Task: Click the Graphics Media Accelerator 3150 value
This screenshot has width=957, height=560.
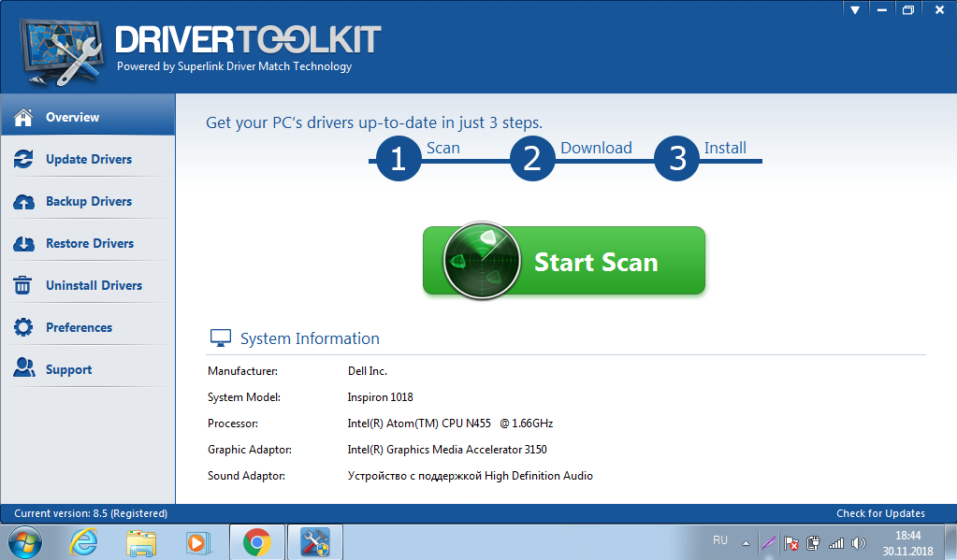Action: tap(447, 450)
